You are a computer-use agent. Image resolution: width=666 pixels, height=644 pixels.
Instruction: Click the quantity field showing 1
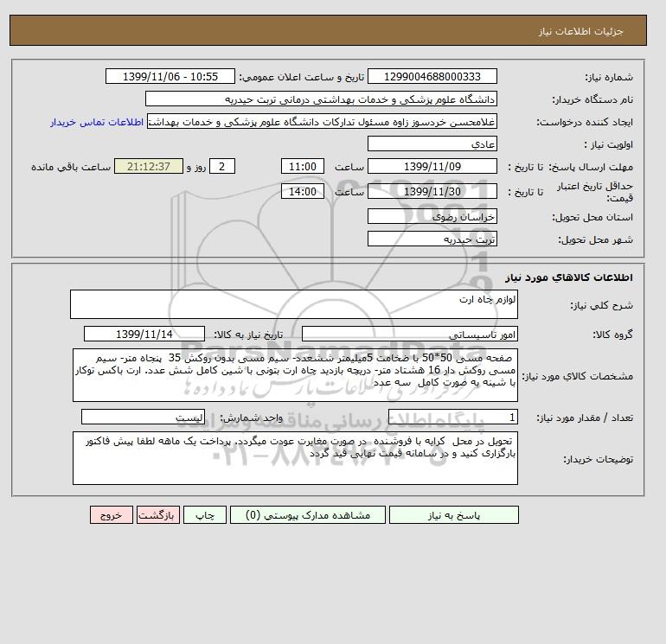pyautogui.click(x=452, y=417)
